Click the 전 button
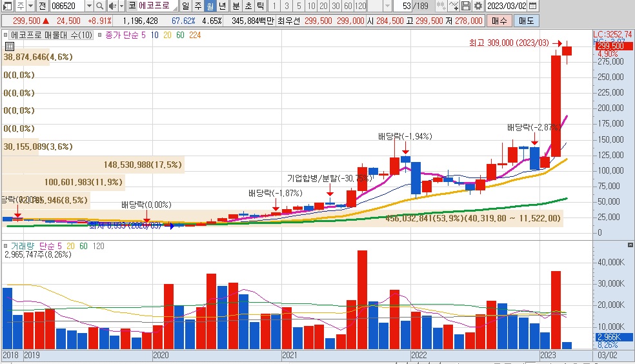 [43, 6]
